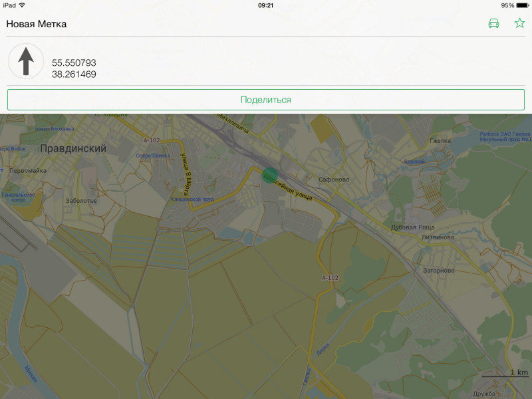The height and width of the screenshot is (399, 532).
Task: Tap the green placemark dot on the map
Action: (x=270, y=176)
